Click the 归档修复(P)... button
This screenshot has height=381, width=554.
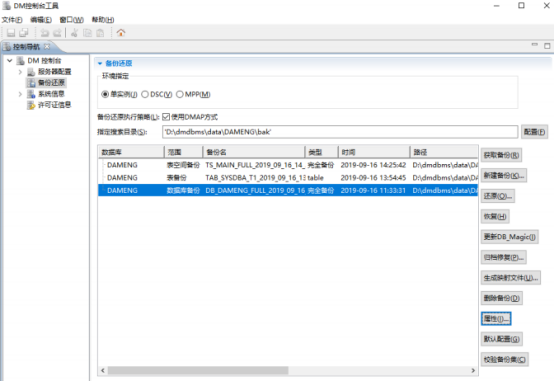pyautogui.click(x=503, y=257)
